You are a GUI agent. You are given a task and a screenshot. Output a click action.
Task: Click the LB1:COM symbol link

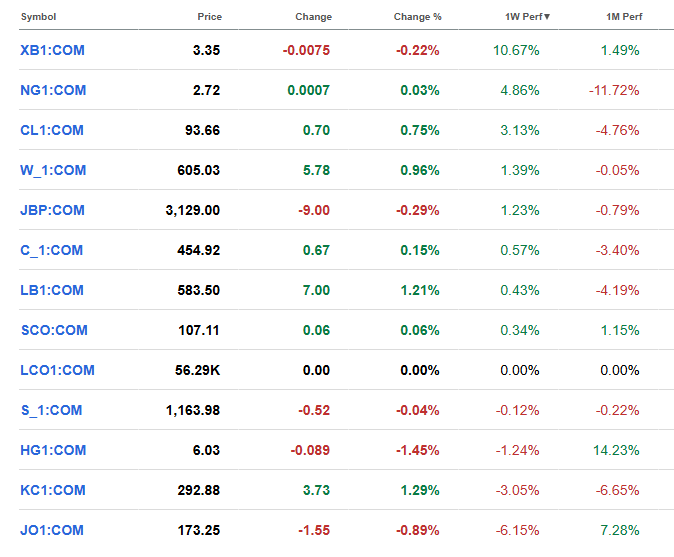[53, 290]
